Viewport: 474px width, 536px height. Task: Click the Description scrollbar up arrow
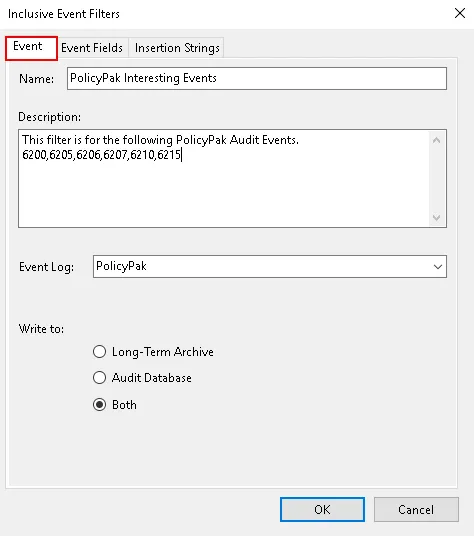click(436, 140)
